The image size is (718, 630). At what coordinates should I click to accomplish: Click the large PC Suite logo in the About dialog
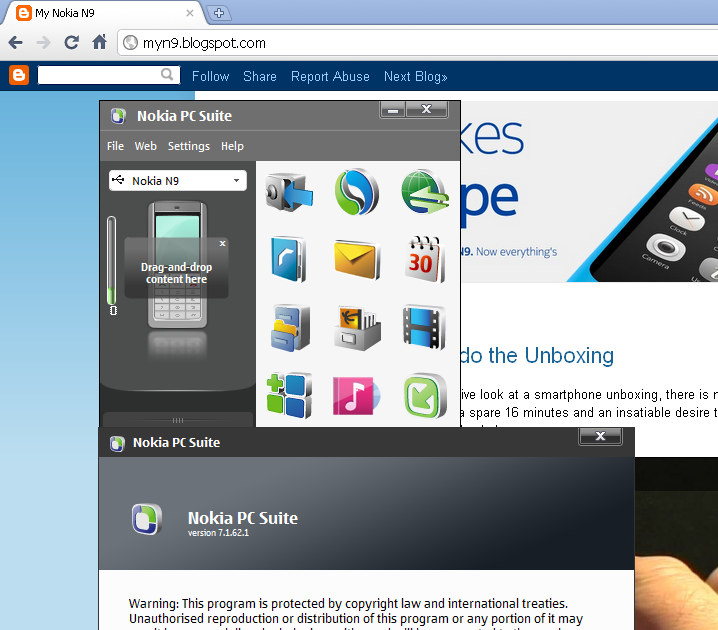147,519
